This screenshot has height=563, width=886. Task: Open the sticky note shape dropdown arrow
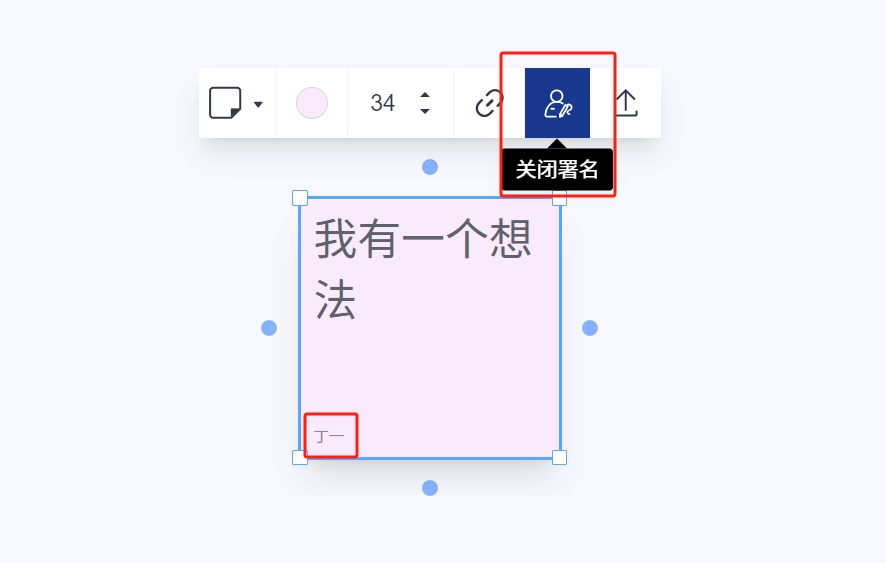tap(258, 104)
